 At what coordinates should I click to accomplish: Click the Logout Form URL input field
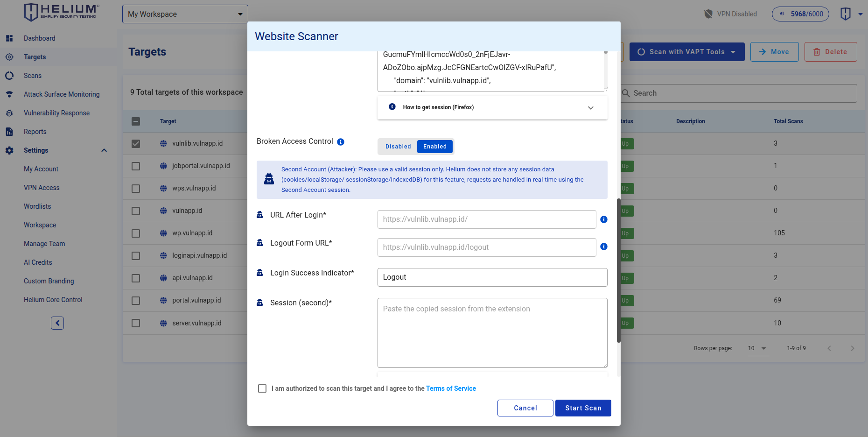click(487, 247)
